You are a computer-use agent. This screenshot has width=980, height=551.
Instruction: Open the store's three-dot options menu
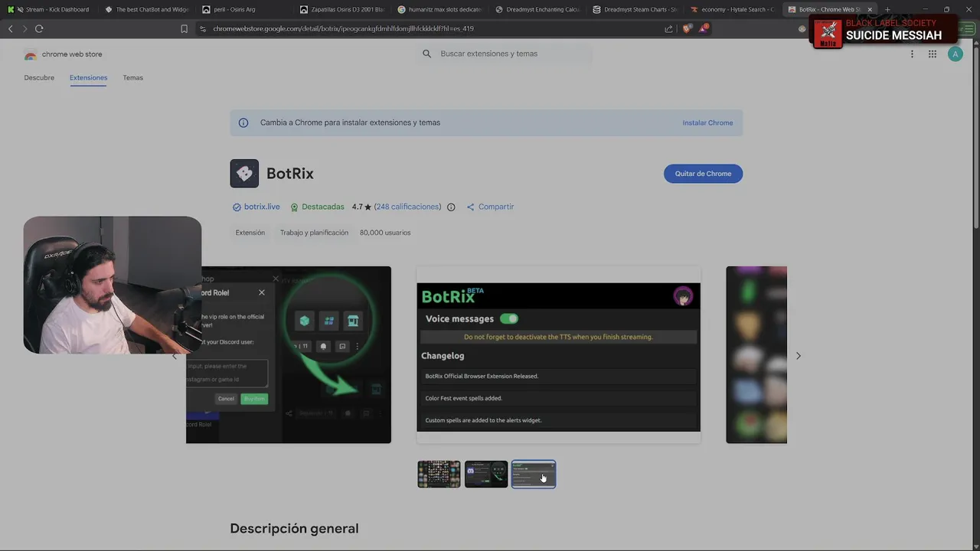tap(912, 54)
